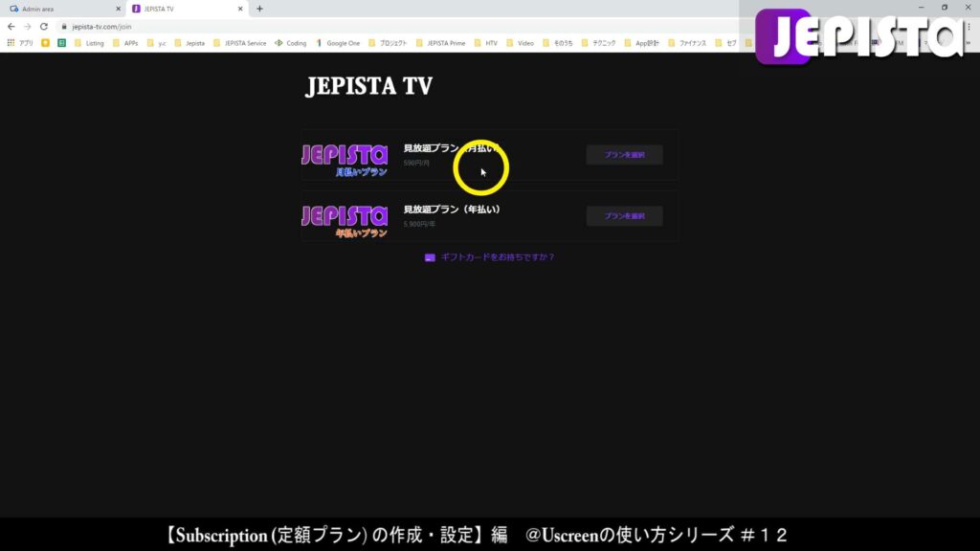Image resolution: width=980 pixels, height=551 pixels.
Task: Select the JEPISTA TV tab
Action: click(188, 9)
